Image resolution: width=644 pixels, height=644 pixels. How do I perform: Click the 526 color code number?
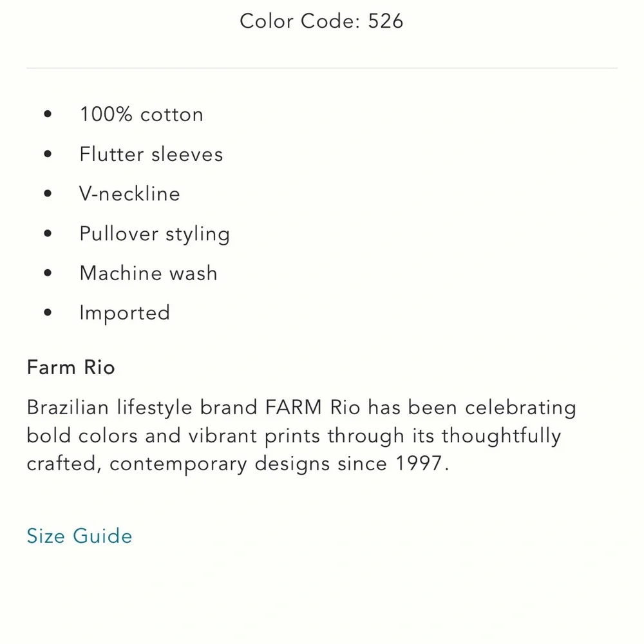tap(386, 21)
